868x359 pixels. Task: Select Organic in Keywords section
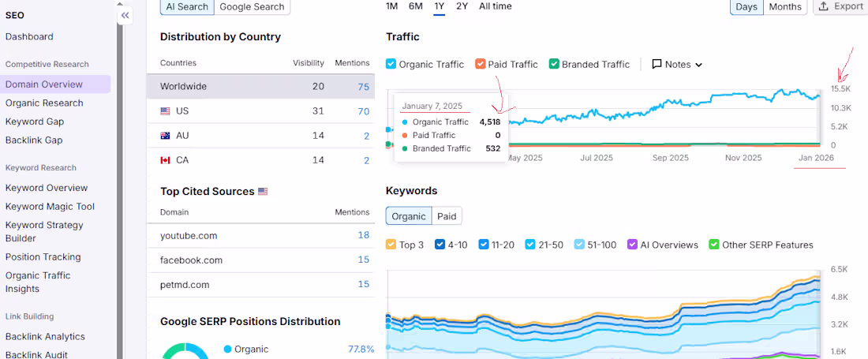(409, 216)
